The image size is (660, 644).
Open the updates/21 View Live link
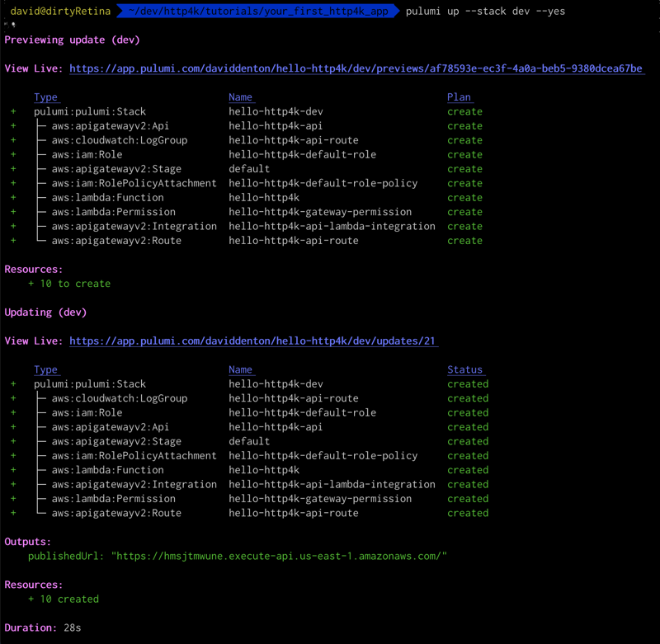point(252,341)
